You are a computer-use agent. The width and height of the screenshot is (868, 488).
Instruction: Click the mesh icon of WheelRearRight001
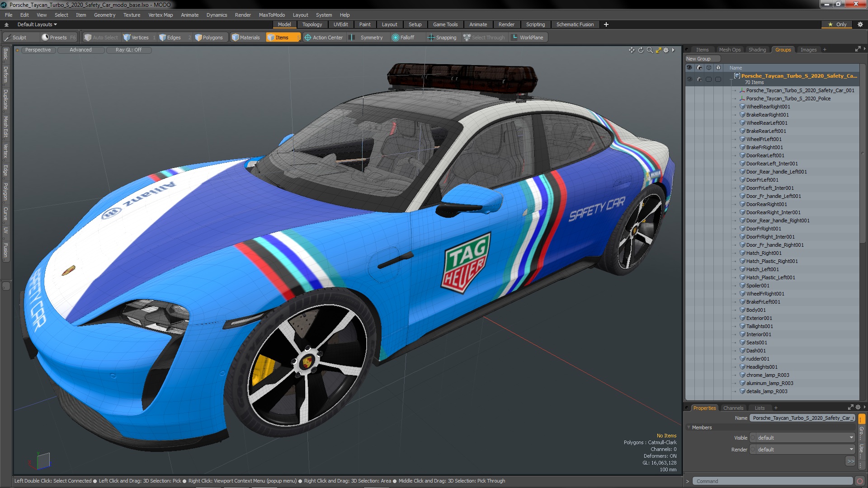[x=742, y=107]
